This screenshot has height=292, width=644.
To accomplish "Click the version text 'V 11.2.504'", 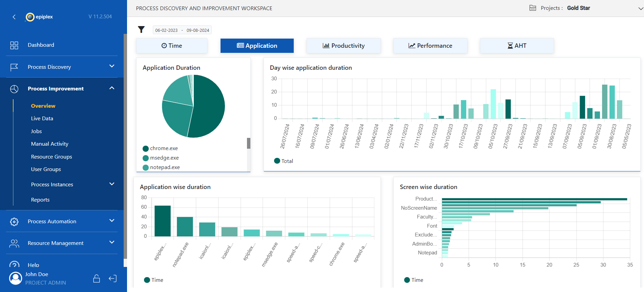I will [x=100, y=17].
